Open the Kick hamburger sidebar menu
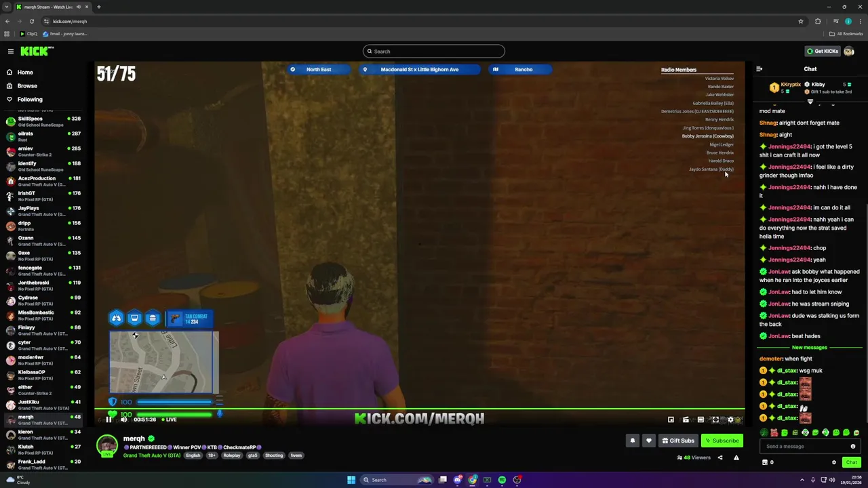Image resolution: width=868 pixels, height=488 pixels. (10, 51)
